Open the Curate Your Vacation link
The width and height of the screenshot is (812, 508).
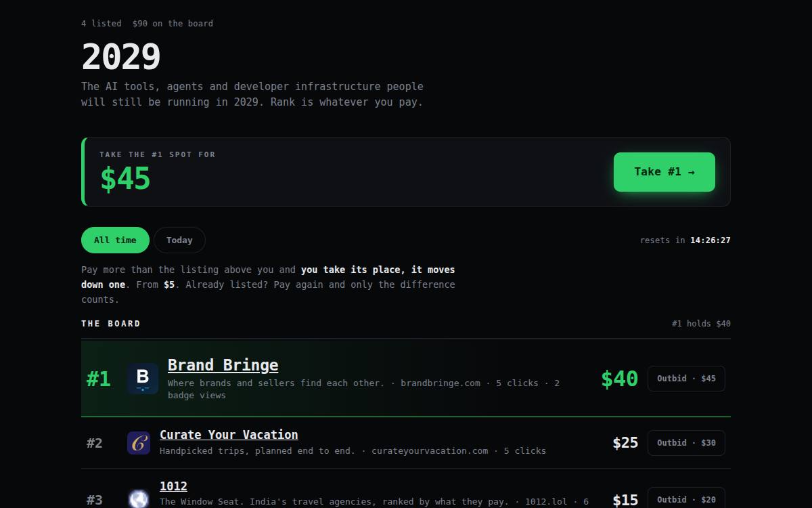[229, 435]
